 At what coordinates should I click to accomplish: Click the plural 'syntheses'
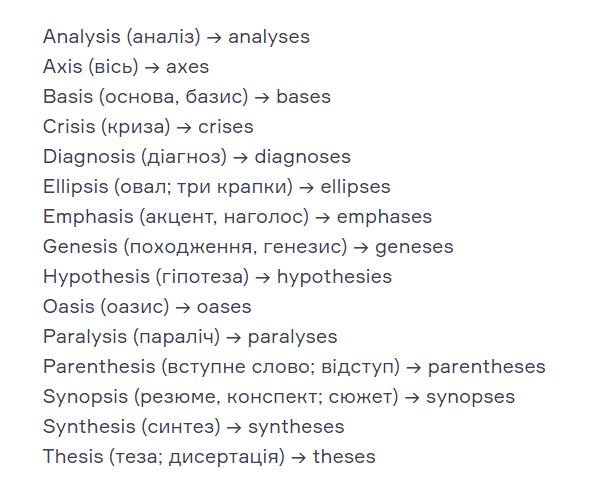(296, 427)
